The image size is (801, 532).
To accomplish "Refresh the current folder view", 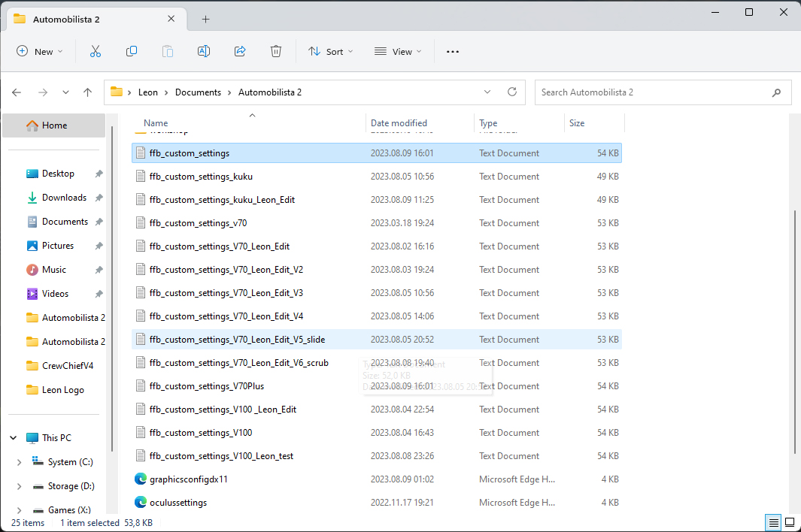I will [512, 92].
